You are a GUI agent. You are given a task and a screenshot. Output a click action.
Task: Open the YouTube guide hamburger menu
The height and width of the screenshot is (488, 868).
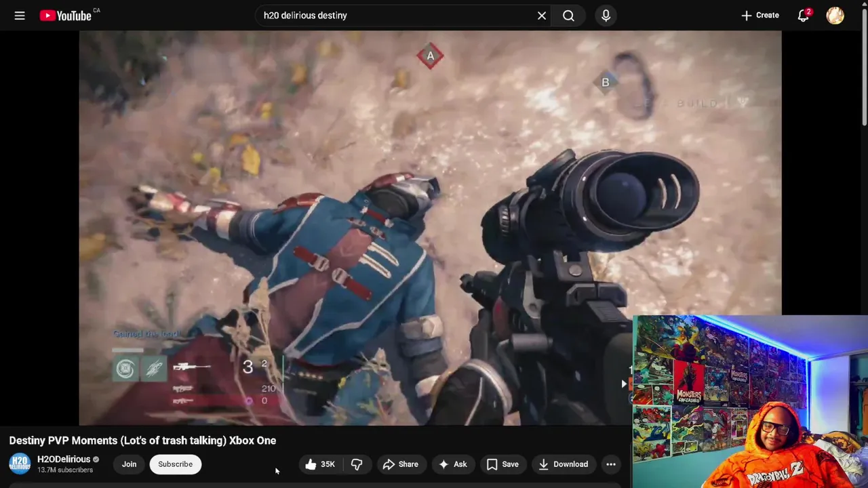(x=20, y=16)
